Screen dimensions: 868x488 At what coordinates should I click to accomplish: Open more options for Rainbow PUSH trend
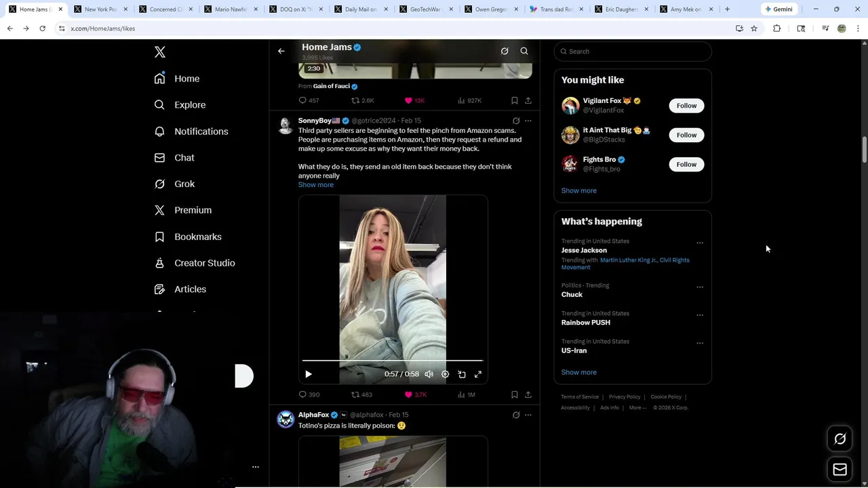pos(700,315)
